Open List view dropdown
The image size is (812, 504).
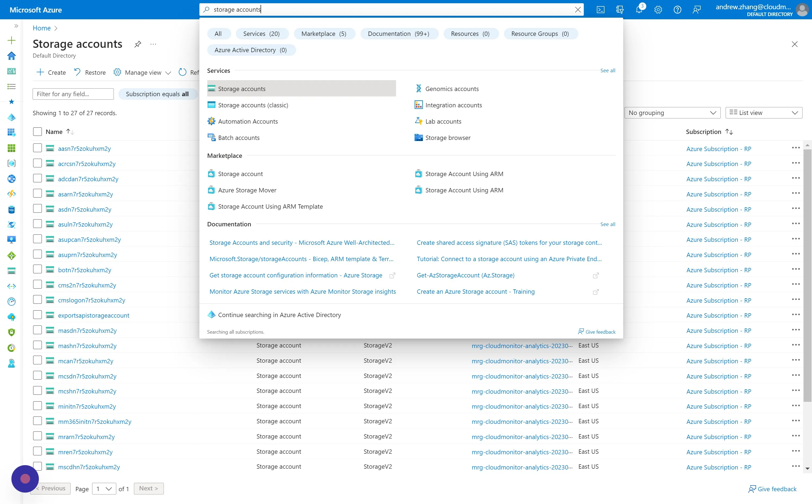pos(764,113)
